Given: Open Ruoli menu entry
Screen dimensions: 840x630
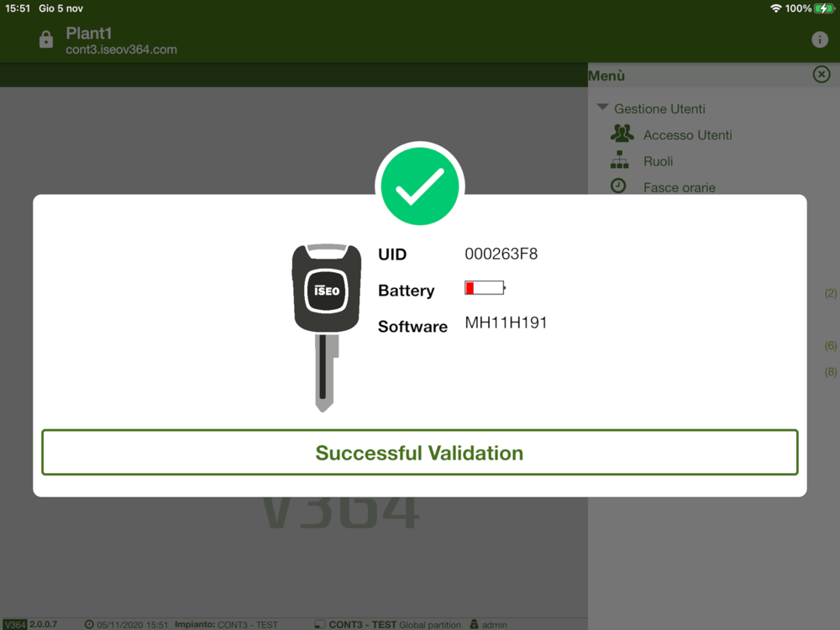Looking at the screenshot, I should click(x=658, y=161).
